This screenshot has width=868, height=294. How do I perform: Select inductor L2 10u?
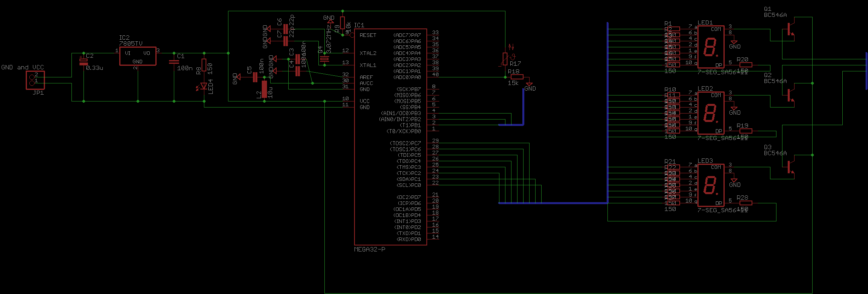point(264,89)
